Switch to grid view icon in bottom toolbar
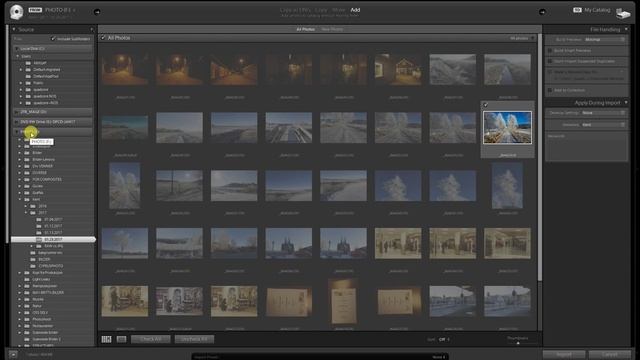The height and width of the screenshot is (360, 640). click(x=107, y=339)
